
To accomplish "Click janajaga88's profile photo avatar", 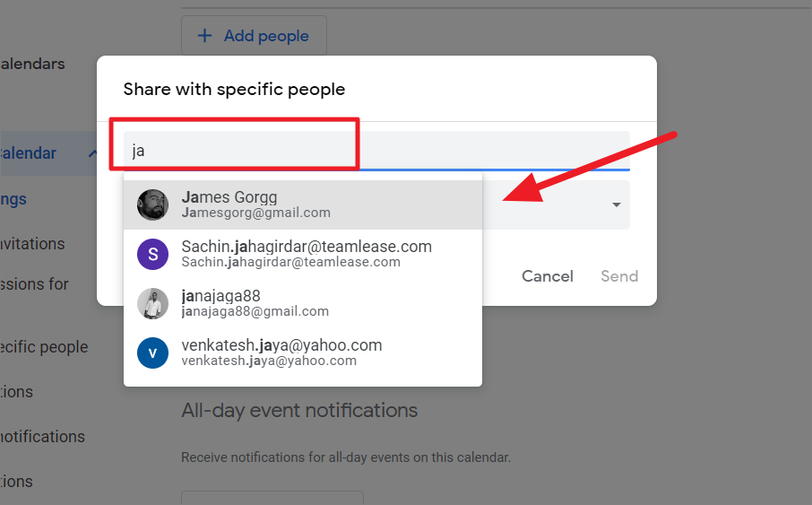I will (152, 303).
